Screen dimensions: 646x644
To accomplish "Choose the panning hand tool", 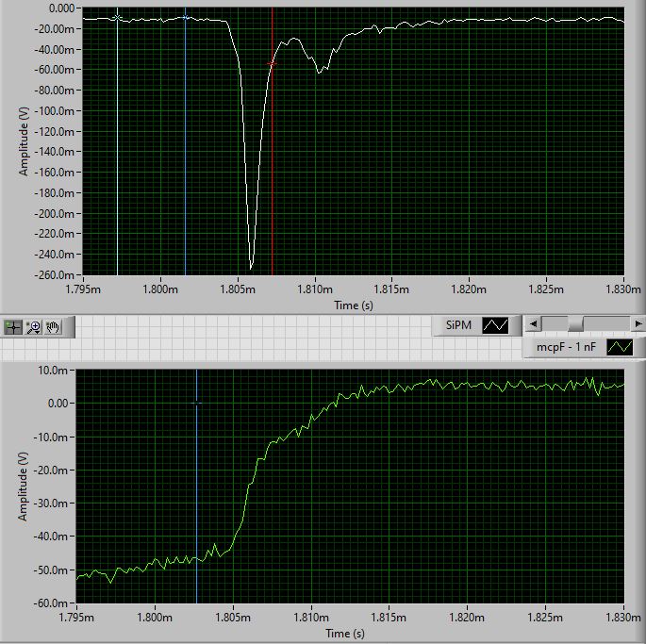I will (x=53, y=327).
